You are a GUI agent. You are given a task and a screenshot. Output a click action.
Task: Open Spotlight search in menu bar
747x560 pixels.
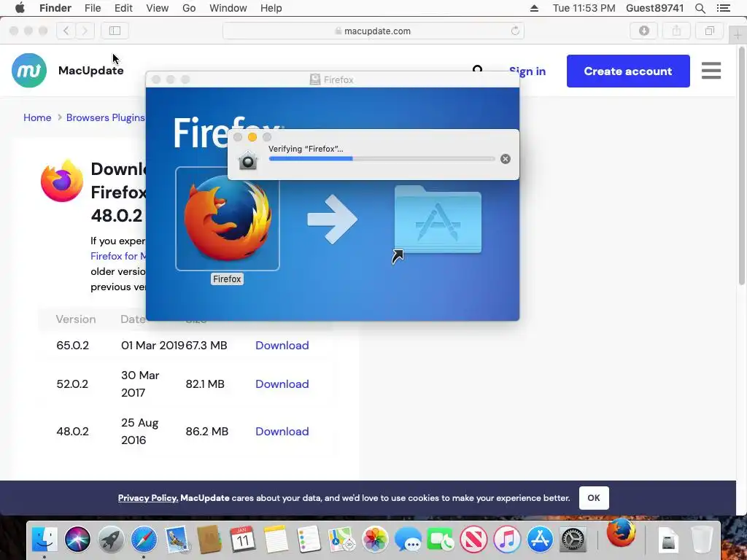tap(700, 8)
